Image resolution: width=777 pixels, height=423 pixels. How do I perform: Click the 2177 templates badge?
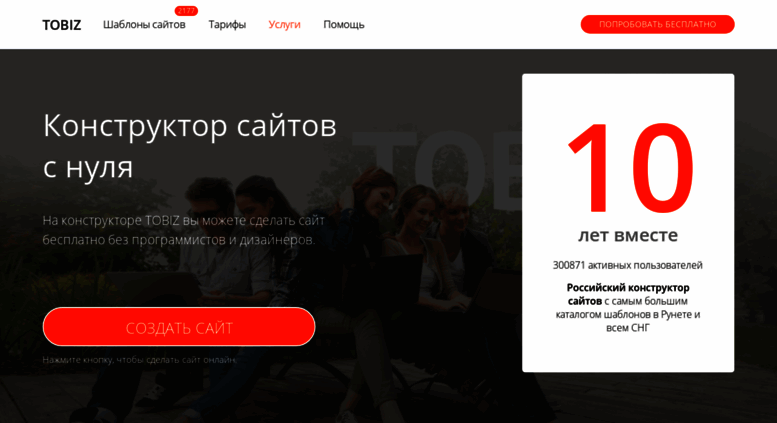pyautogui.click(x=186, y=10)
